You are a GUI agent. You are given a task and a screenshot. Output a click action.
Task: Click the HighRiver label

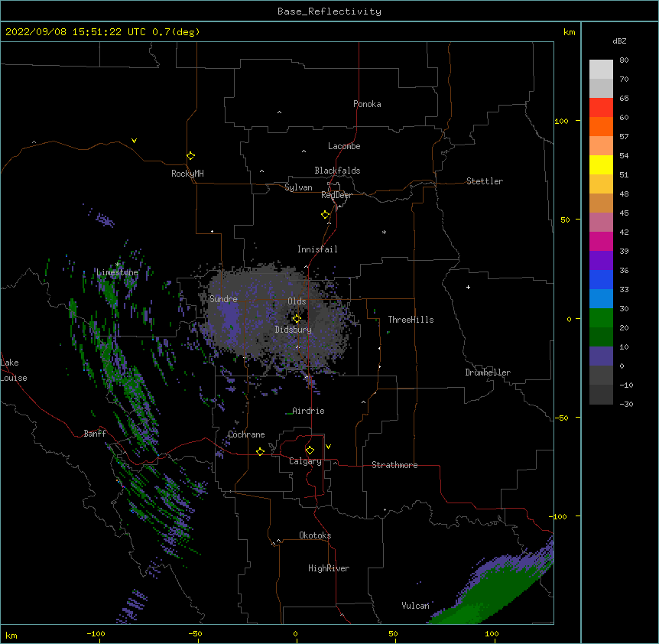pos(329,568)
